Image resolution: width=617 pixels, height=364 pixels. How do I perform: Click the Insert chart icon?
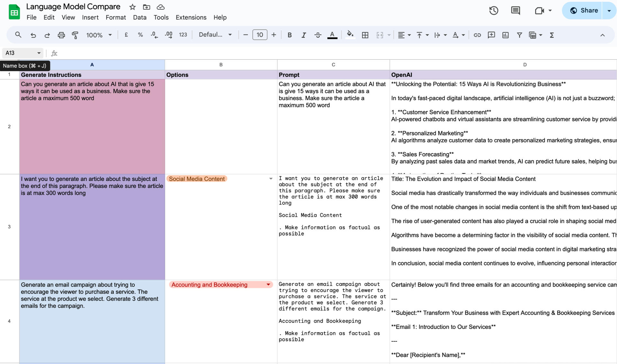505,35
